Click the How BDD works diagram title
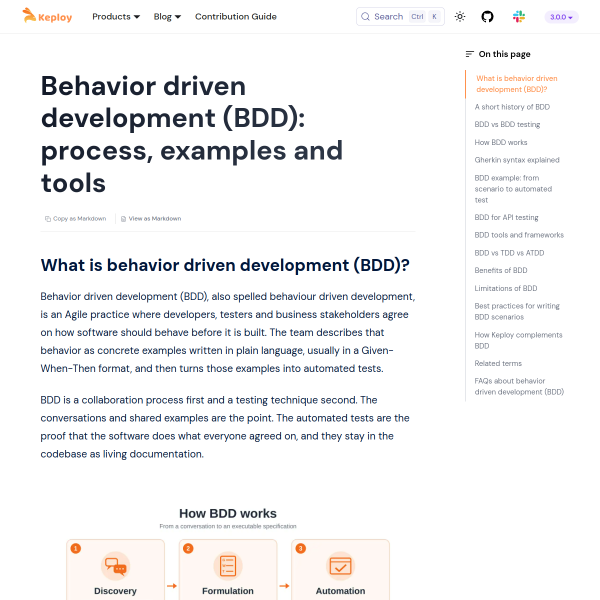600x600 pixels. pyautogui.click(x=228, y=513)
